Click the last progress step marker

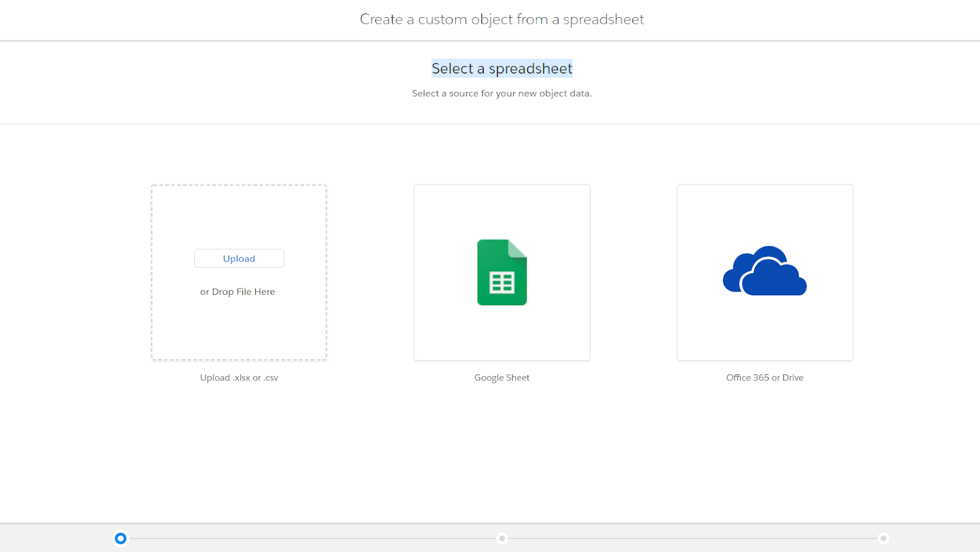click(883, 539)
